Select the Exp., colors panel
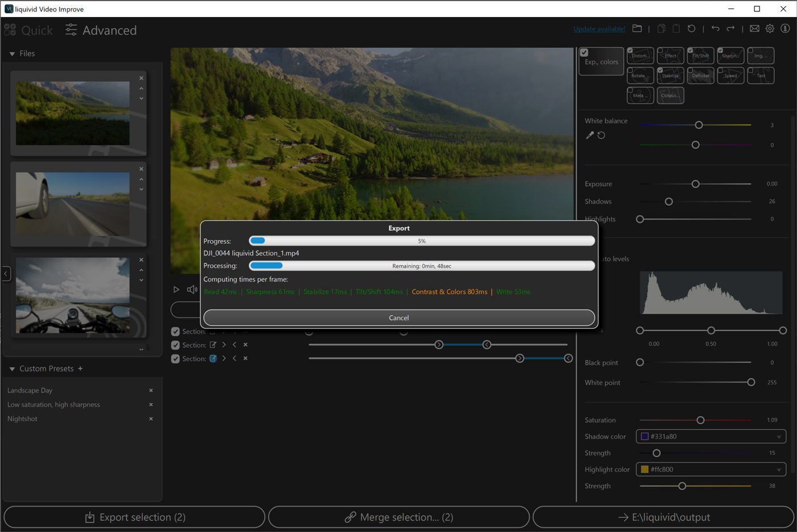This screenshot has height=532, width=797. click(601, 61)
